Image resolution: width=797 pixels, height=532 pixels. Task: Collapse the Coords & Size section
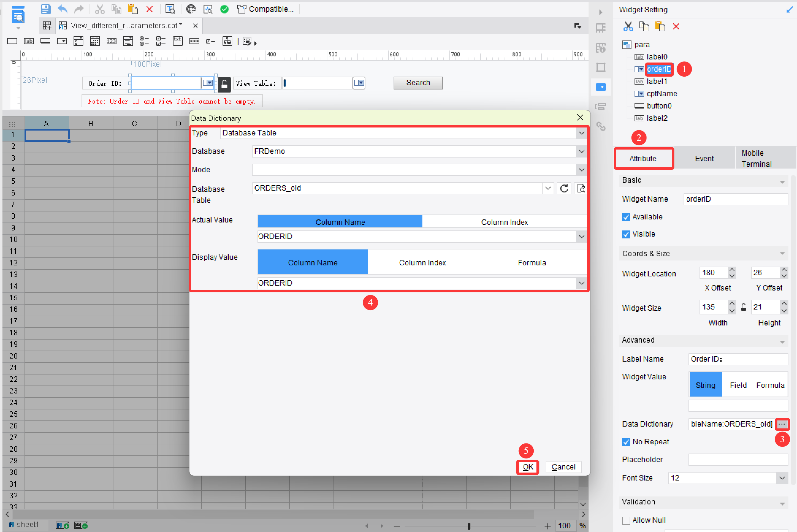[782, 253]
